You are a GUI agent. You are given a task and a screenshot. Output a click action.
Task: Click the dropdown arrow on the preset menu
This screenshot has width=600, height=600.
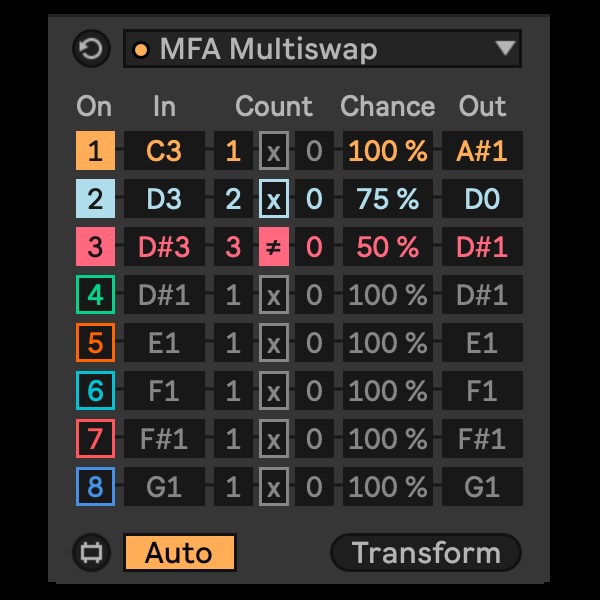click(x=505, y=49)
